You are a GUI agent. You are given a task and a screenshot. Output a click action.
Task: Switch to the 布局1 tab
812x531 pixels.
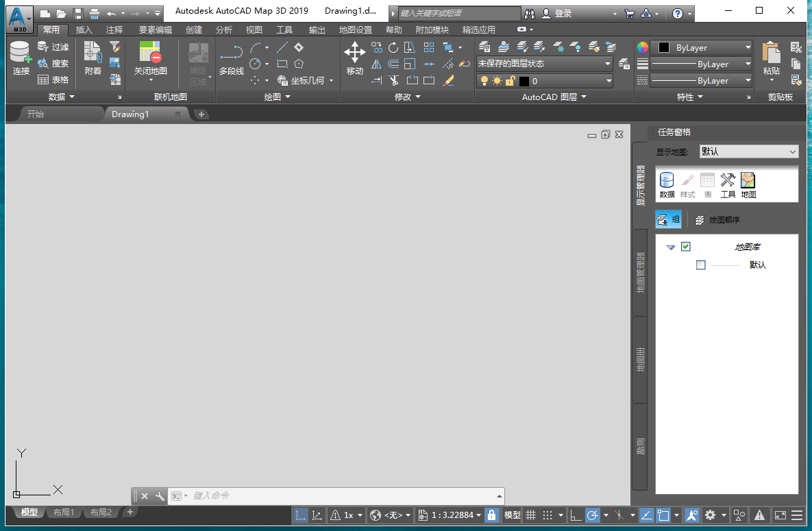tap(62, 512)
